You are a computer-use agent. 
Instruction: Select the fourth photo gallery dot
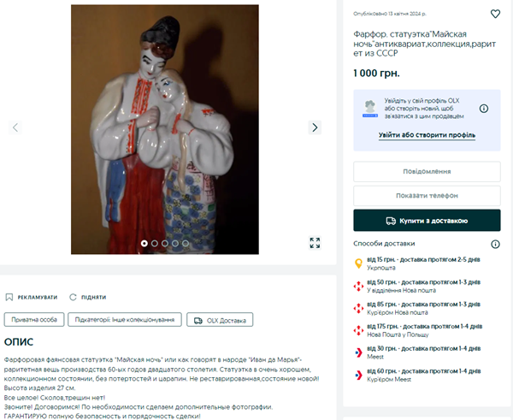[x=175, y=243]
